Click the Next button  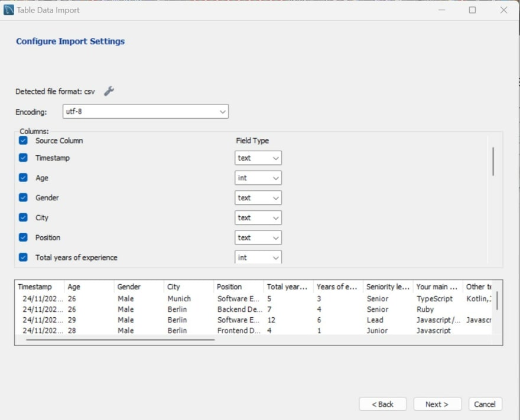437,404
